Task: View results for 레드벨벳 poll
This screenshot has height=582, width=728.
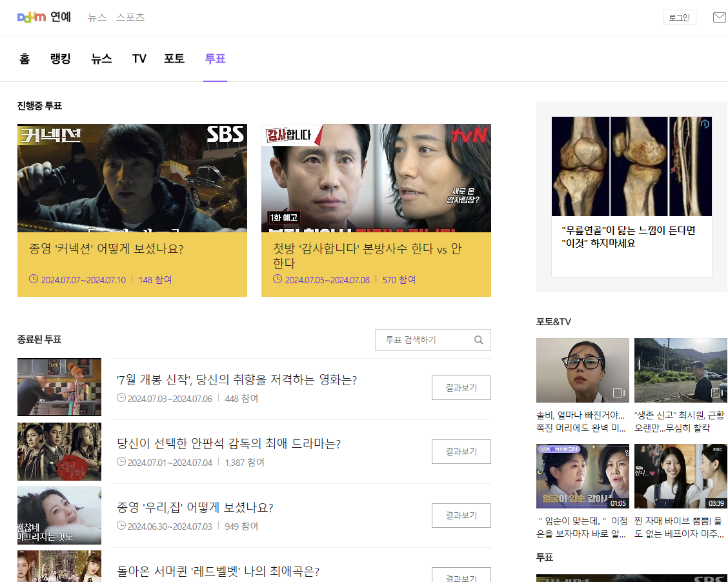Action: point(461,576)
